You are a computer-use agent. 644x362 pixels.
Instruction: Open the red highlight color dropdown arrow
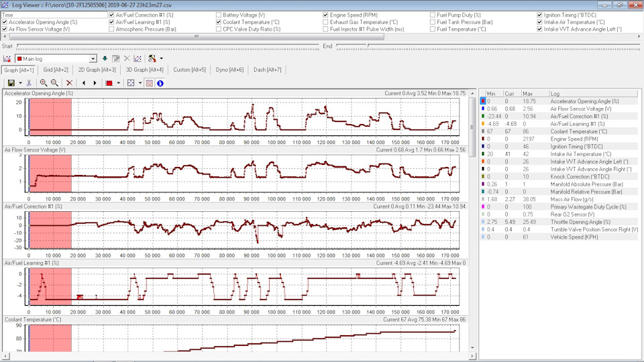[118, 83]
